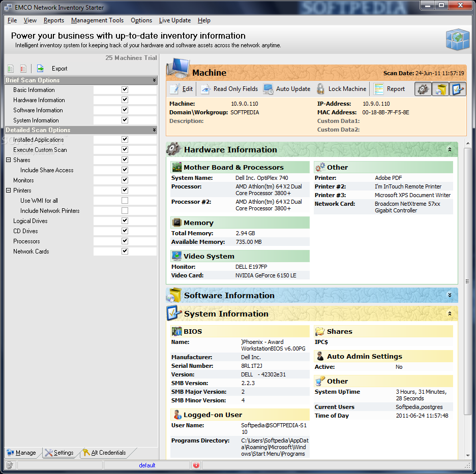Toggle the Network Cards checkbox
The image size is (476, 474).
tap(125, 251)
